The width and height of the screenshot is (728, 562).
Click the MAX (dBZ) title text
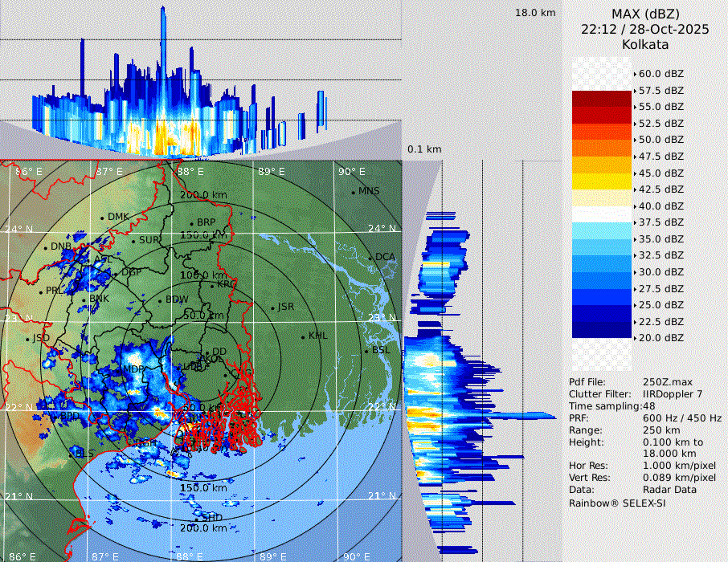pyautogui.click(x=645, y=14)
